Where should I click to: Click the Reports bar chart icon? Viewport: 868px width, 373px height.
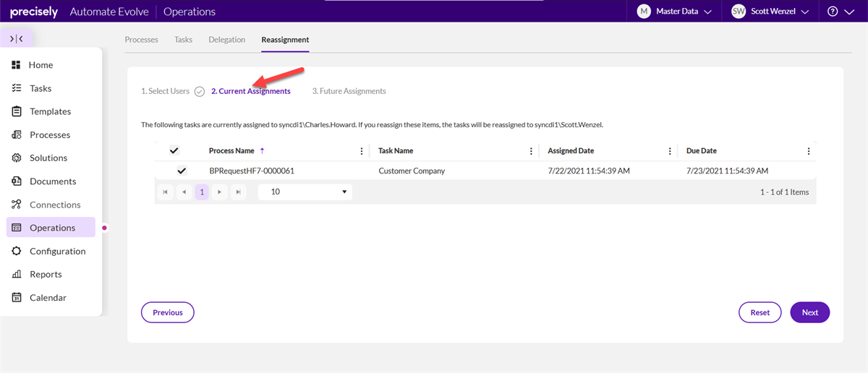(16, 274)
